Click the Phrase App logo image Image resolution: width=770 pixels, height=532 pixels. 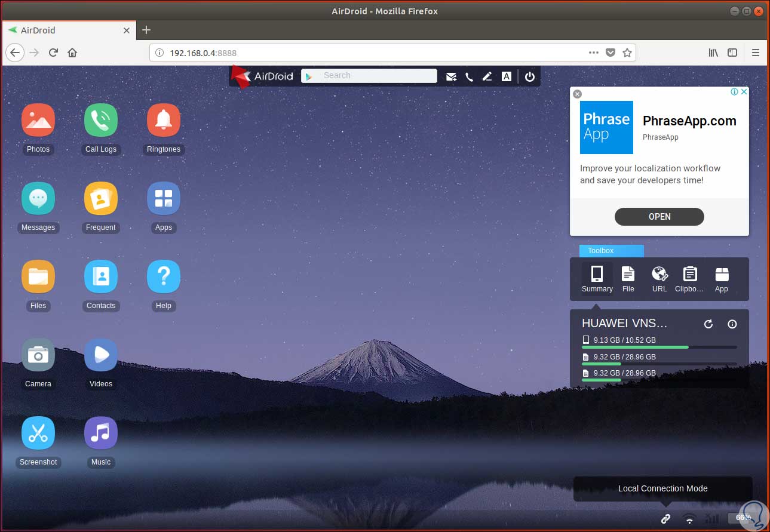pos(607,127)
